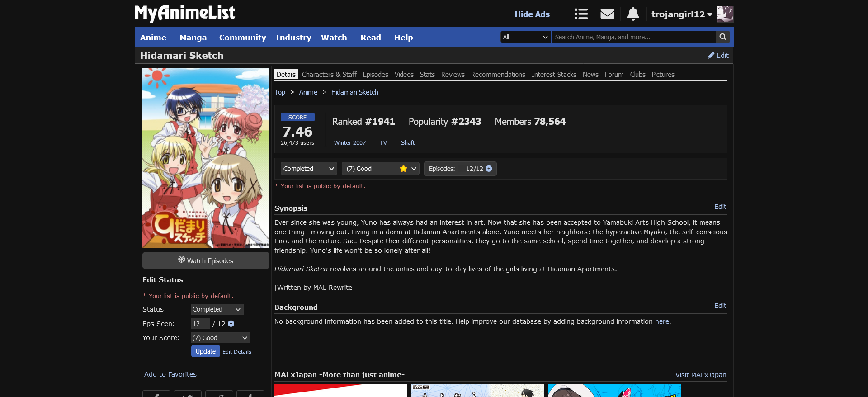Click the Visit MALxJapan link
The height and width of the screenshot is (397, 868).
tap(701, 375)
